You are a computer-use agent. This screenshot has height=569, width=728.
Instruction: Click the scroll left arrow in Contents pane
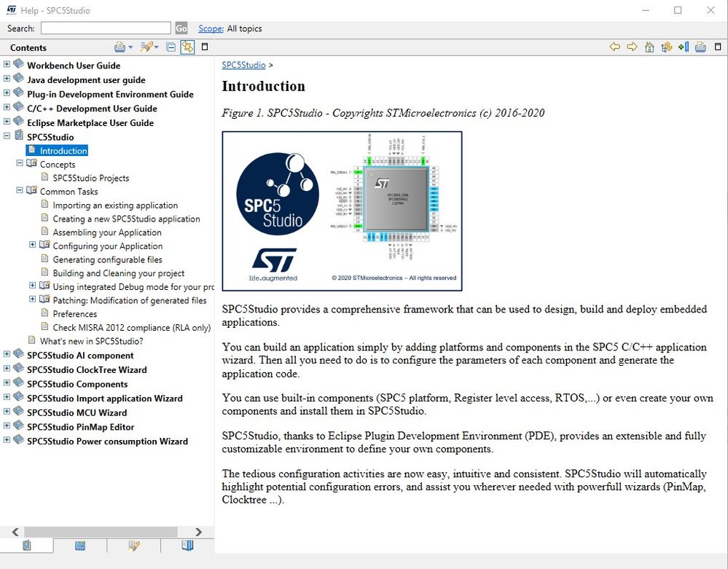coord(15,531)
